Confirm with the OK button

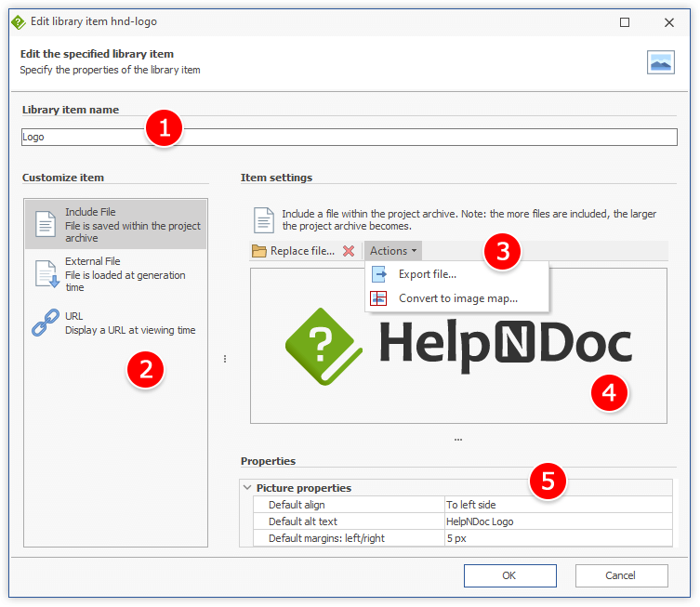(509, 575)
